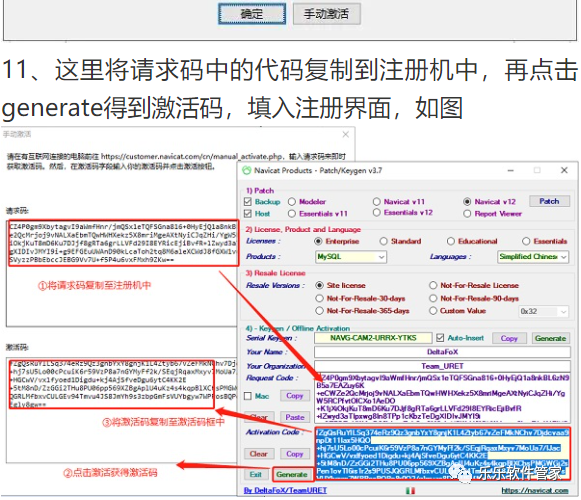Close the 手动激活 dialog window
This screenshot has width=581, height=500.
pos(345,135)
